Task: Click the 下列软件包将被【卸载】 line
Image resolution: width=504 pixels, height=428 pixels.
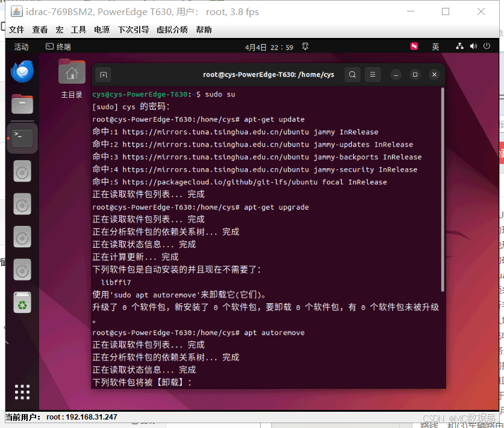Action: [x=142, y=383]
